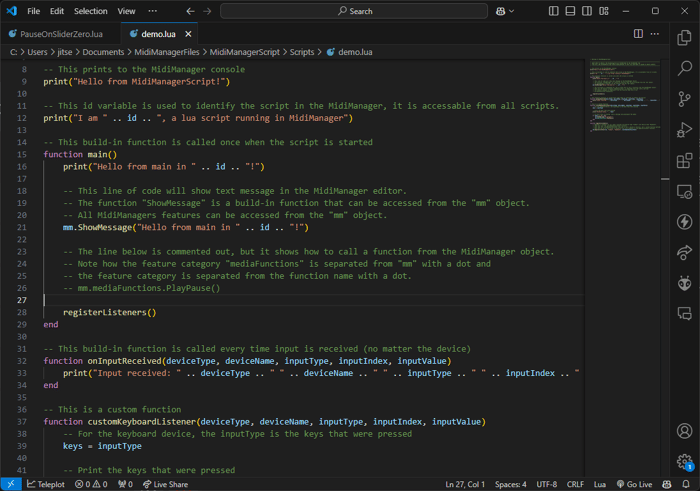Open the Users breadcrumb
The width and height of the screenshot is (700, 491).
coord(37,52)
